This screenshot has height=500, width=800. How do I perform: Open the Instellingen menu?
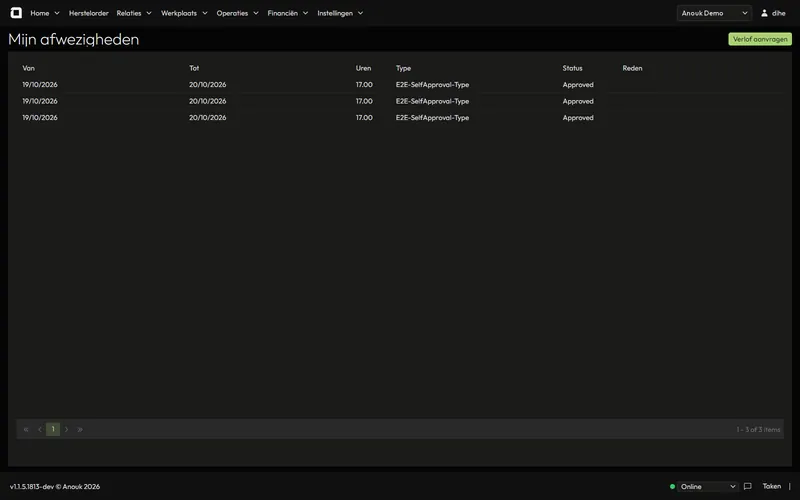pos(335,13)
